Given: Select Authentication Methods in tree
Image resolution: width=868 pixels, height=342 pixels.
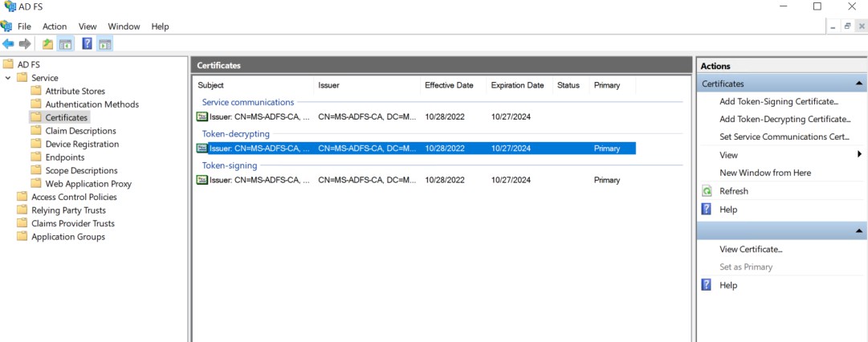Looking at the screenshot, I should [x=92, y=104].
